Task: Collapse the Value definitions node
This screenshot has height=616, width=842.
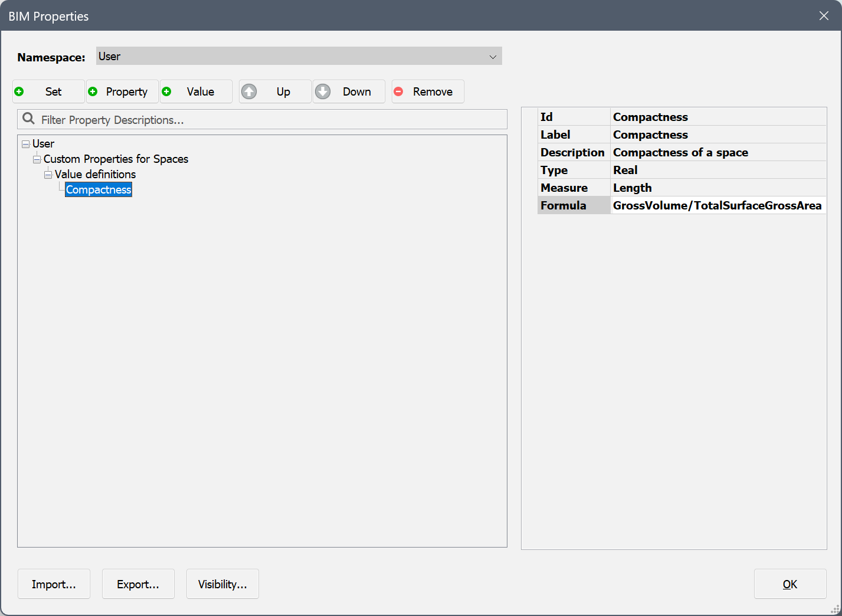Action: (48, 175)
